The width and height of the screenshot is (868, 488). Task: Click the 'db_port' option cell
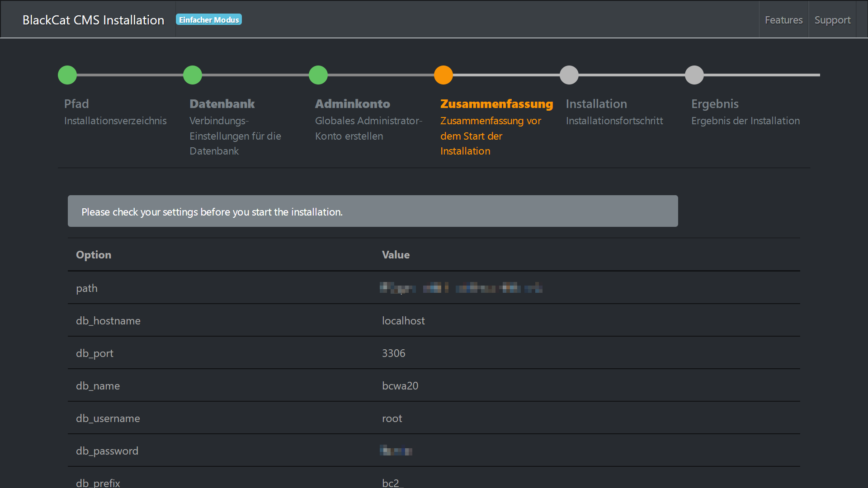(94, 353)
